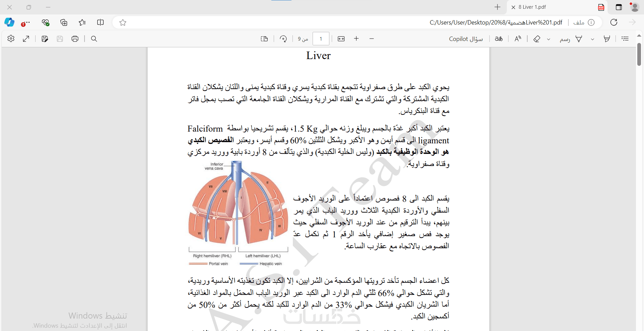
Task: Open the tab actions menu icon
Action: 619,7
